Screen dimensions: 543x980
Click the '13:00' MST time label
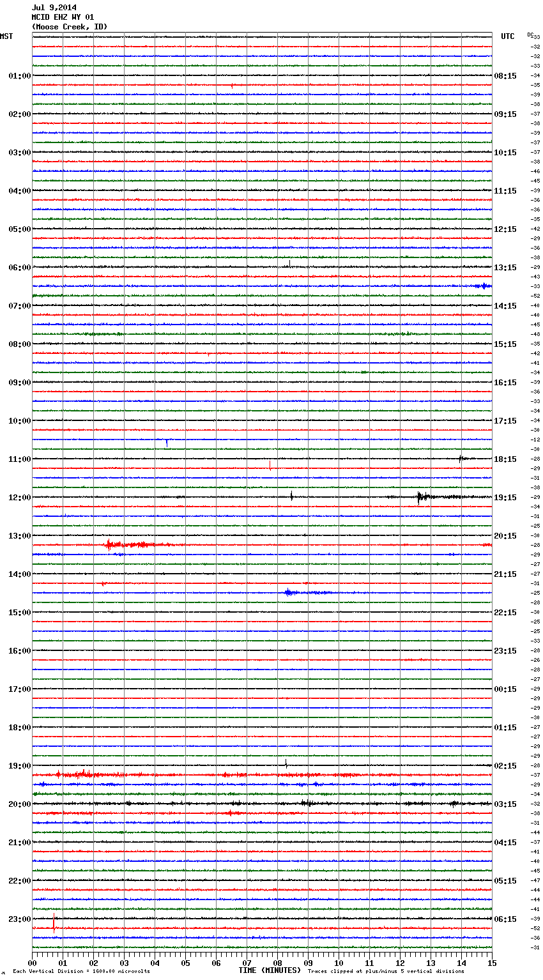(20, 536)
